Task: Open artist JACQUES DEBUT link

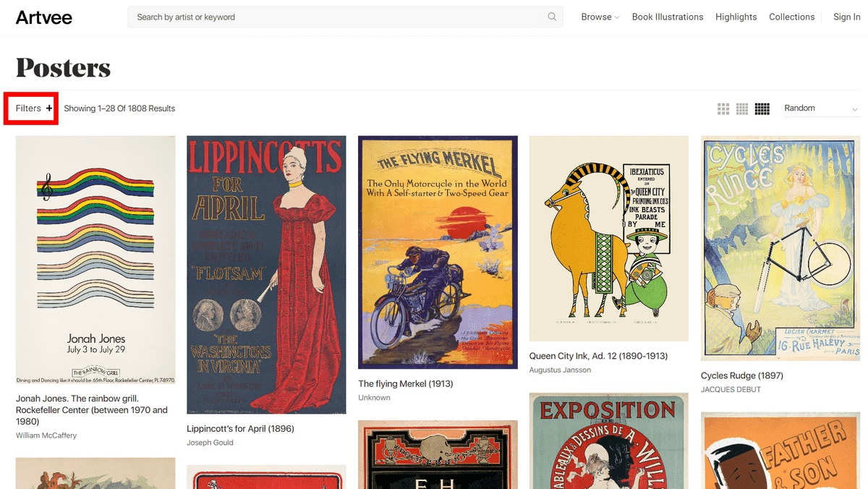Action: point(731,389)
